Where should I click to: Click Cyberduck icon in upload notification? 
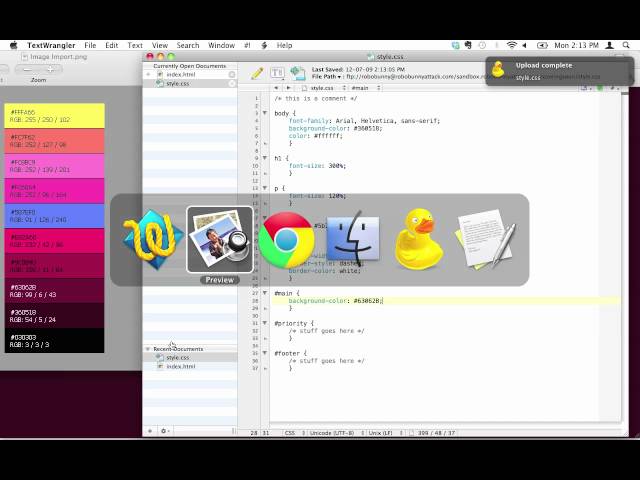[x=498, y=69]
